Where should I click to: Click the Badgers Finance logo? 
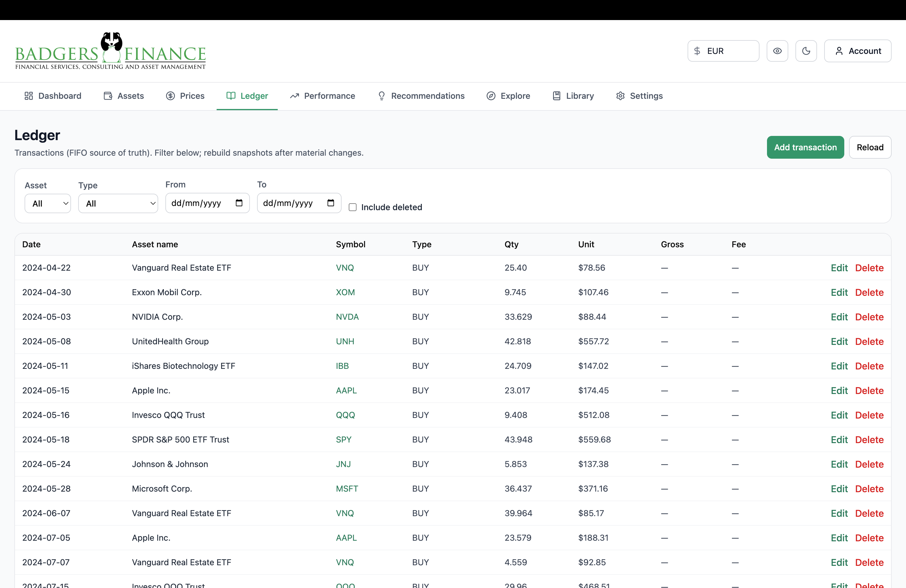[x=110, y=51]
